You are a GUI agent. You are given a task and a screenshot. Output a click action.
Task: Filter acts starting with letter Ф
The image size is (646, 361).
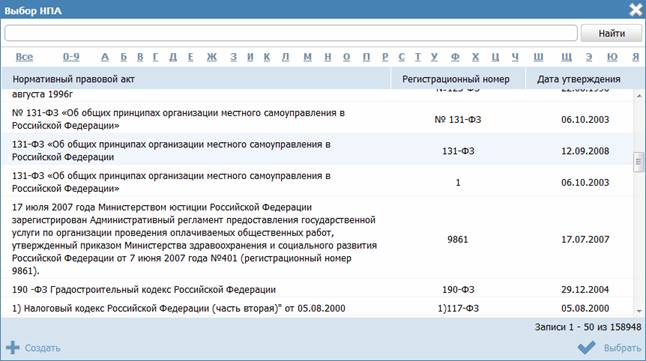tap(455, 57)
